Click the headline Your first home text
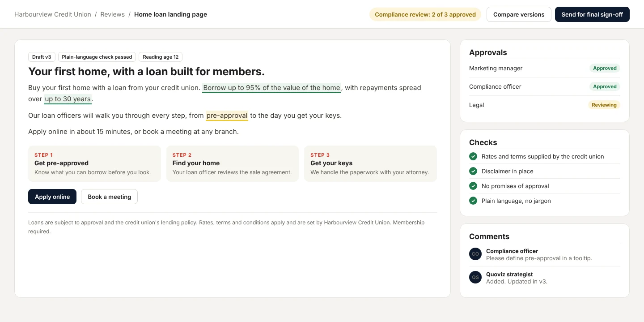 [x=146, y=72]
